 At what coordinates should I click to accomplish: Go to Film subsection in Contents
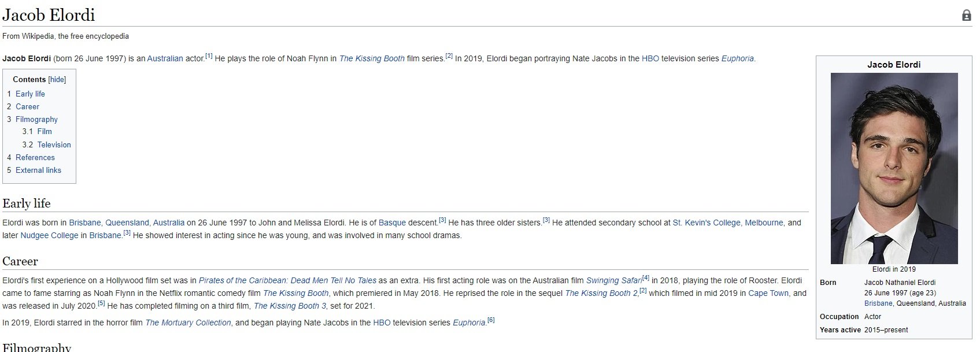(x=45, y=132)
